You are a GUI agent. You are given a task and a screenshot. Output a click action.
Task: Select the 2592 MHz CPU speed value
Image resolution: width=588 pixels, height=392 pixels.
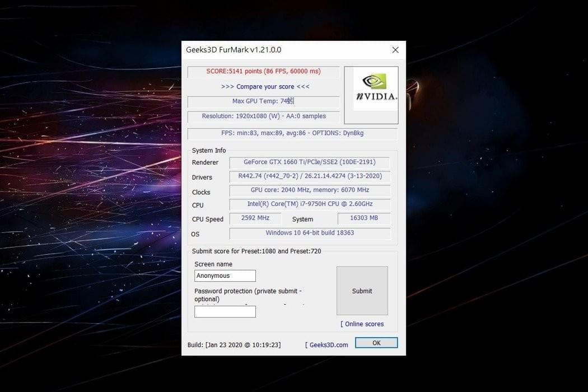click(255, 218)
